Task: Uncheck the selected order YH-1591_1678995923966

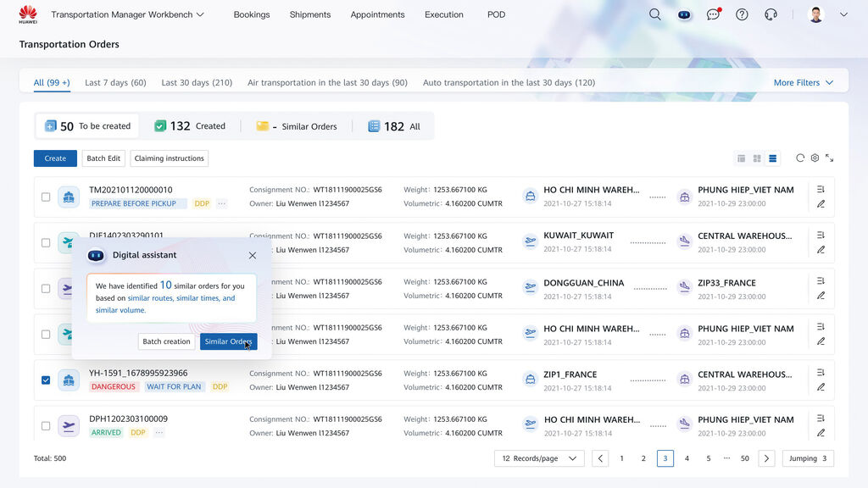Action: (x=46, y=380)
